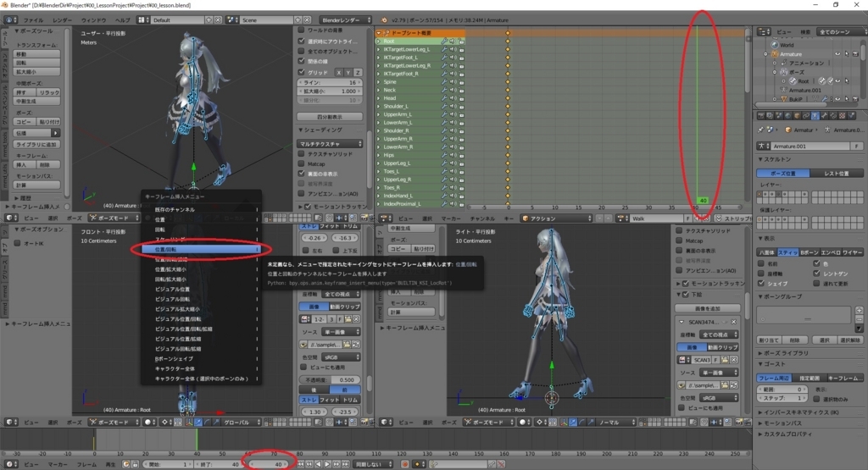868x470 pixels.
Task: Select キャラクター全体 in the keyframe insert menu
Action: coord(200,369)
